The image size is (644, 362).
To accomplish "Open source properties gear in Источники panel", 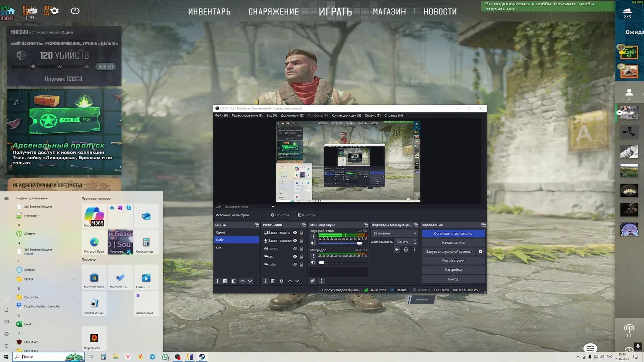I will (281, 281).
